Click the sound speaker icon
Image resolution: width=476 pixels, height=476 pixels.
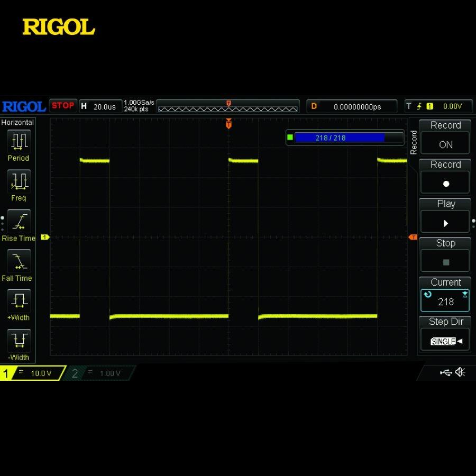pyautogui.click(x=460, y=372)
